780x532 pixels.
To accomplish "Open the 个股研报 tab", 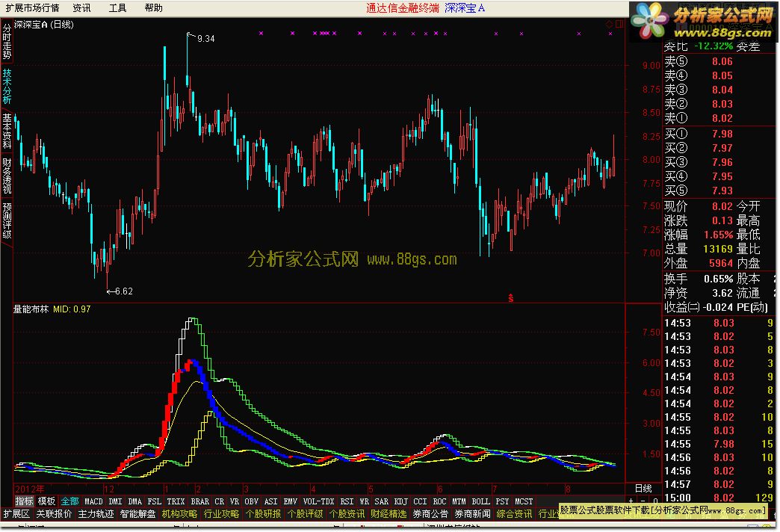I will [263, 513].
